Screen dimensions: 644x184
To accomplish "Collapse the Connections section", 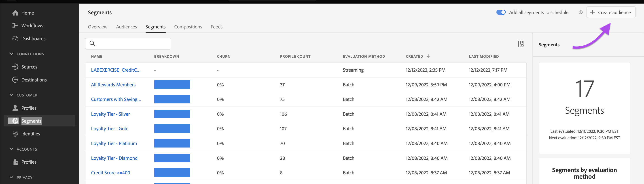I will [x=11, y=54].
